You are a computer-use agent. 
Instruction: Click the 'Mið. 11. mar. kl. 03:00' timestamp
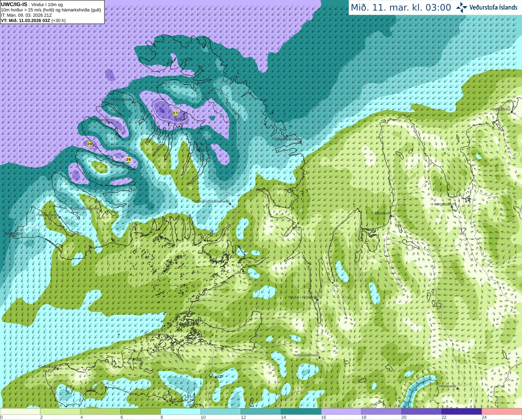[x=401, y=7]
